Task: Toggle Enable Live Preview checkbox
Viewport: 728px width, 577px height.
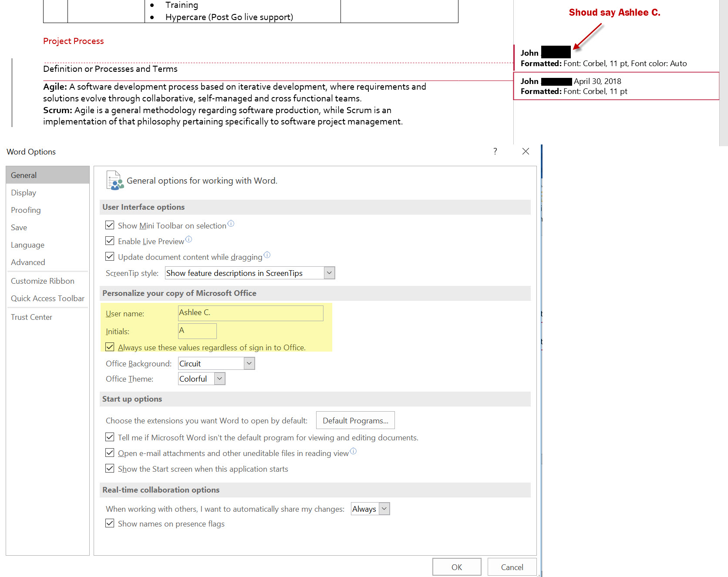Action: 110,241
